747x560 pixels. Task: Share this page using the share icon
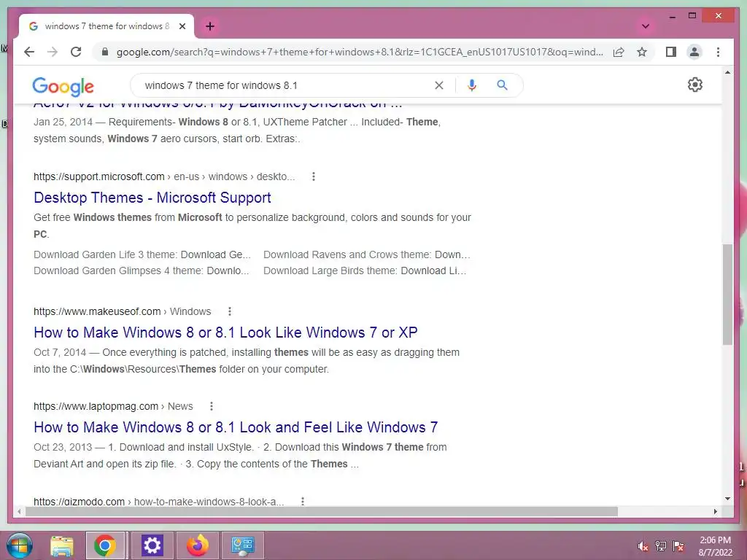[619, 52]
